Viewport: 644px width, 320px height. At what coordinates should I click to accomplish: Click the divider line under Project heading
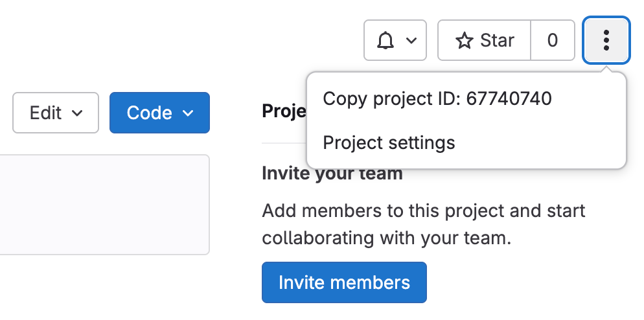283,143
